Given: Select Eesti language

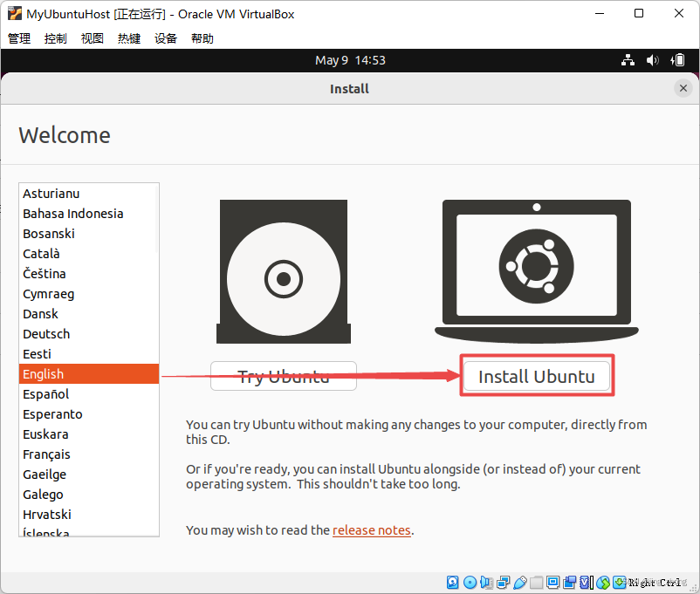Looking at the screenshot, I should coord(89,354).
